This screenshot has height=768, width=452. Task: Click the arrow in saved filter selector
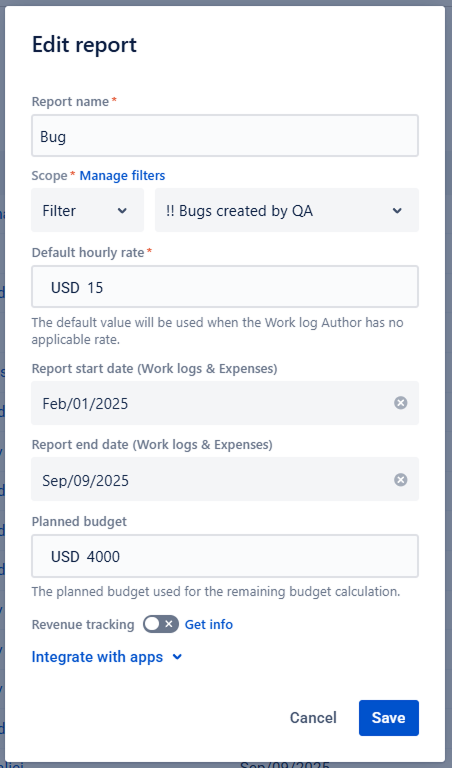[397, 211]
